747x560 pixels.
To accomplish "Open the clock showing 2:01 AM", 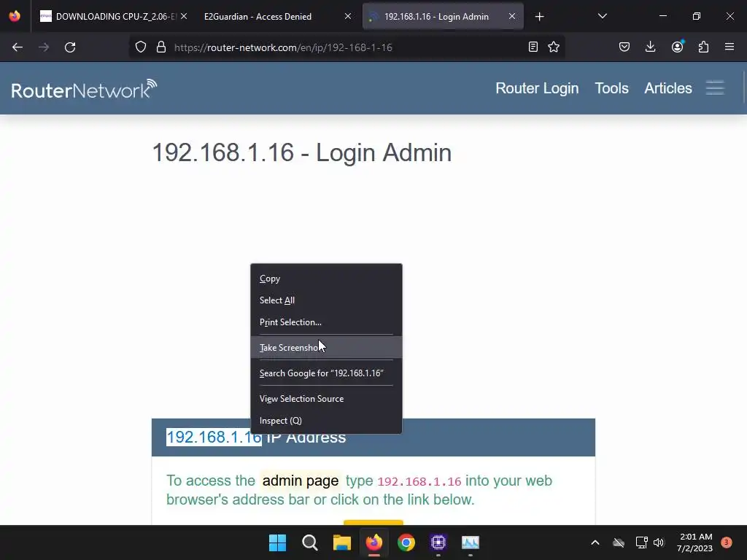I will click(x=694, y=542).
